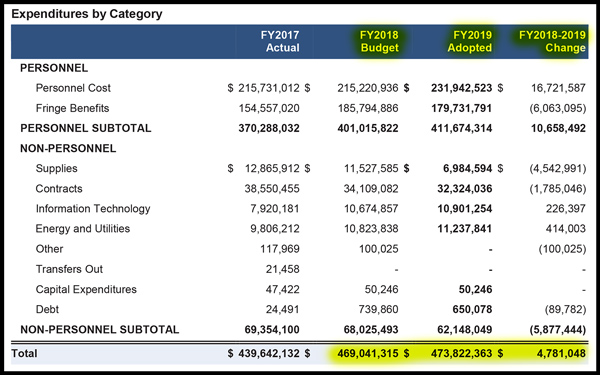Viewport: 600px width, 375px height.
Task: Select highlighted total change 4,781,048
Action: [561, 353]
